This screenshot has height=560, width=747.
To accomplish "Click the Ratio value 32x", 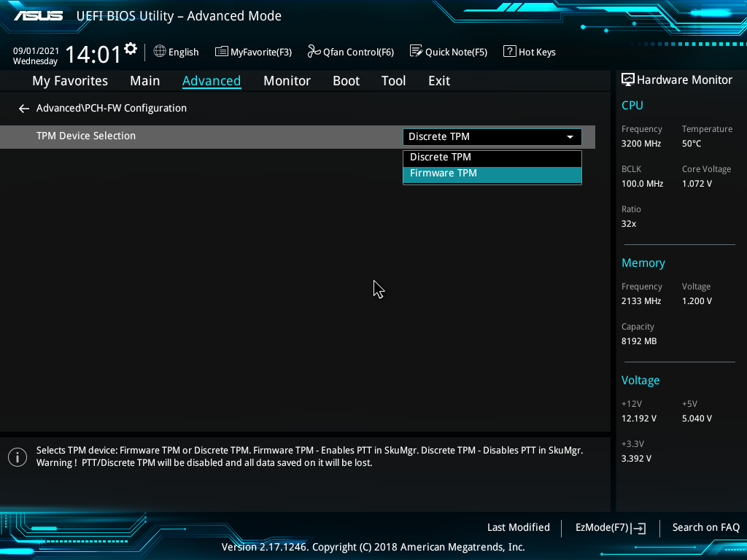I will coord(628,223).
